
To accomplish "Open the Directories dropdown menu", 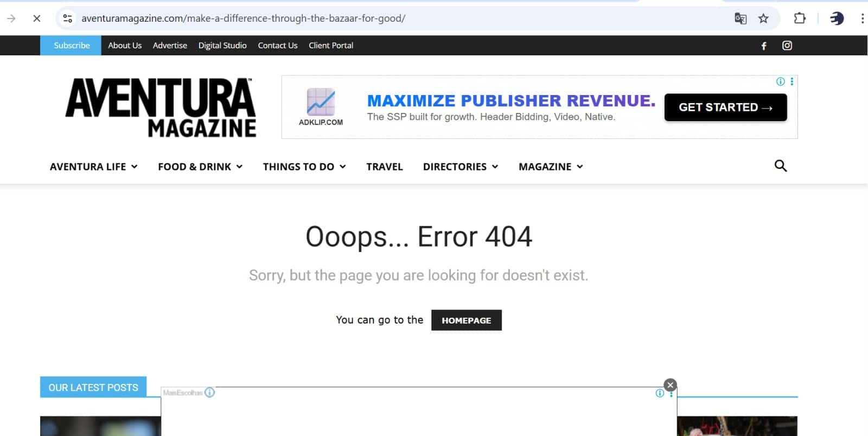I will (460, 167).
